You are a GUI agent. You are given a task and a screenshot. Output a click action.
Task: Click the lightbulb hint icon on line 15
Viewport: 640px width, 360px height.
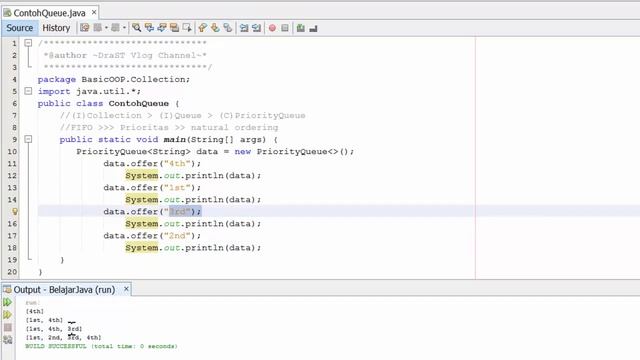click(15, 211)
